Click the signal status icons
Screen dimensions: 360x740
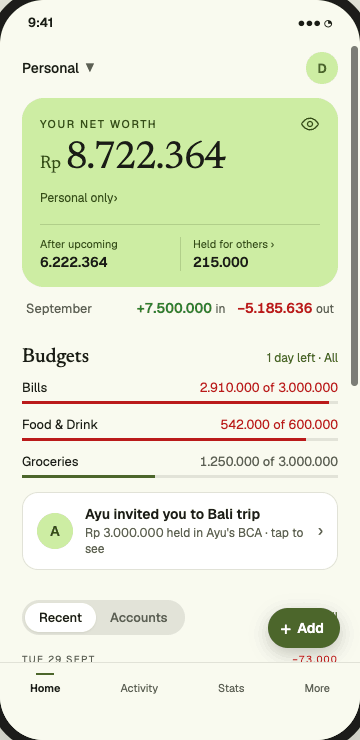[x=315, y=24]
